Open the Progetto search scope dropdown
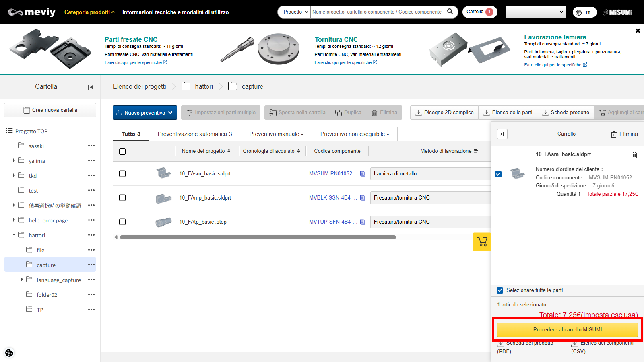Viewport: 644px width, 362px height. (x=295, y=12)
